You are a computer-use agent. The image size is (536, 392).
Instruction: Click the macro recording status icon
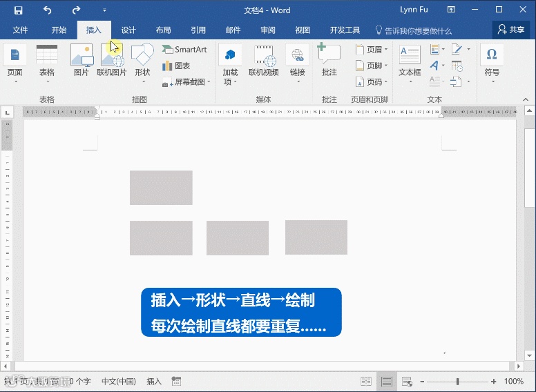176,382
